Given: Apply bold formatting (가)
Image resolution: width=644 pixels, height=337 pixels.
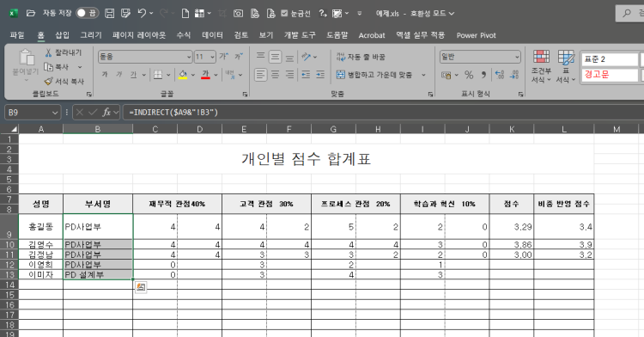Looking at the screenshot, I should tap(105, 75).
